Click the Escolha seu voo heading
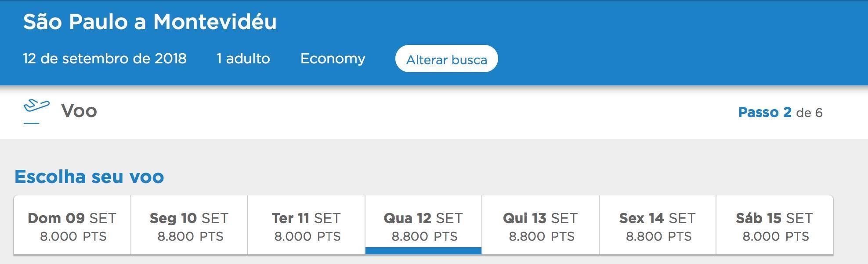Screen dimensions: 868x264 [89, 176]
